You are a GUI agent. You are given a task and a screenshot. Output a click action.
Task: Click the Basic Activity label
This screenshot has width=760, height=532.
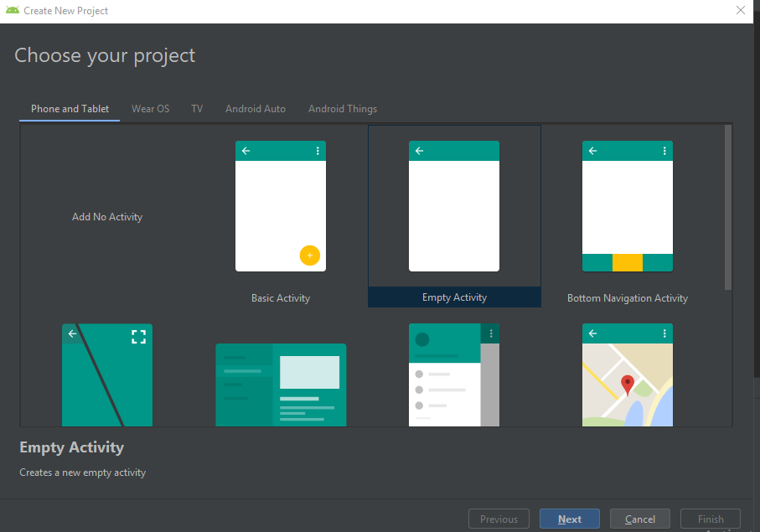point(281,298)
